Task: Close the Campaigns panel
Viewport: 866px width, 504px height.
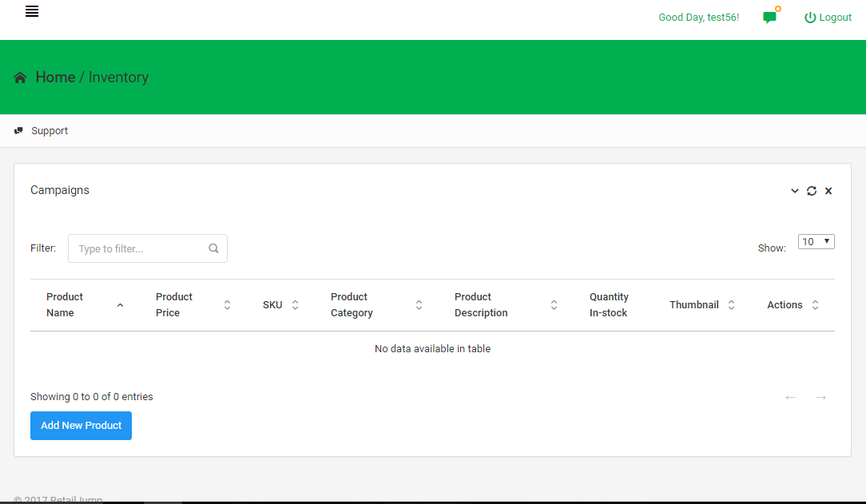Action: coord(828,191)
